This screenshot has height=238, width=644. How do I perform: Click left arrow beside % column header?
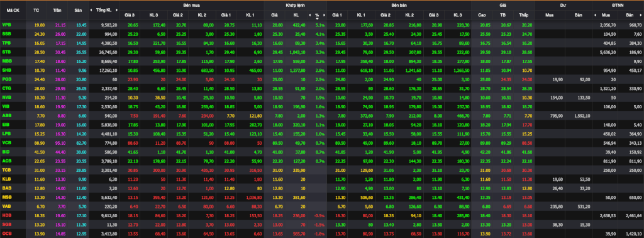(309, 15)
